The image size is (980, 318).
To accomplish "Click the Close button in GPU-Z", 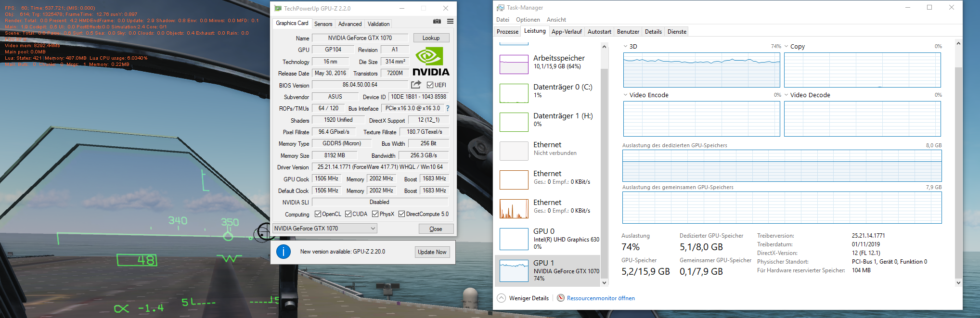I will point(436,229).
